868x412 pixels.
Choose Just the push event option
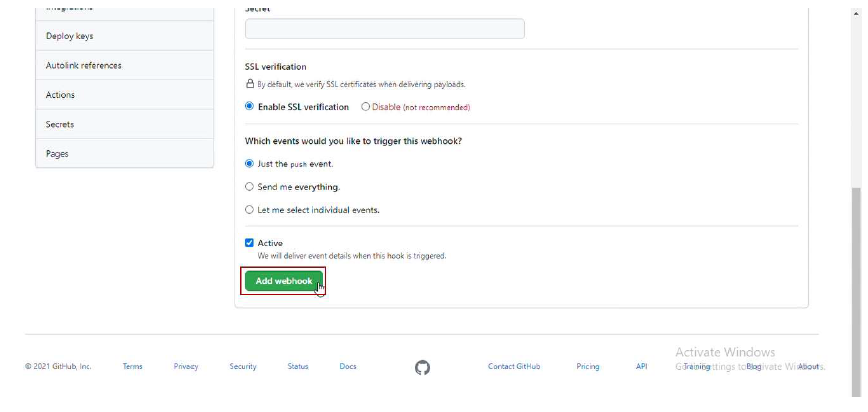pyautogui.click(x=249, y=163)
